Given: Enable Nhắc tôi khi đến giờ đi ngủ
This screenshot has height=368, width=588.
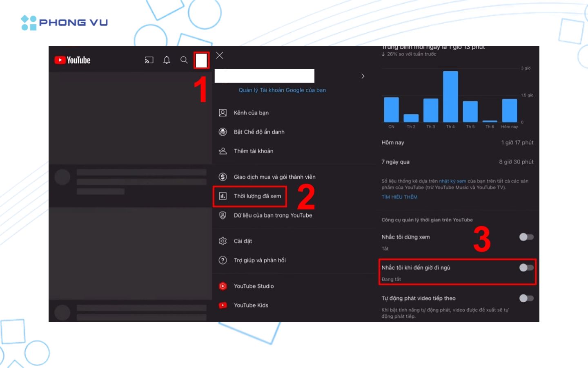Looking at the screenshot, I should click(x=526, y=268).
